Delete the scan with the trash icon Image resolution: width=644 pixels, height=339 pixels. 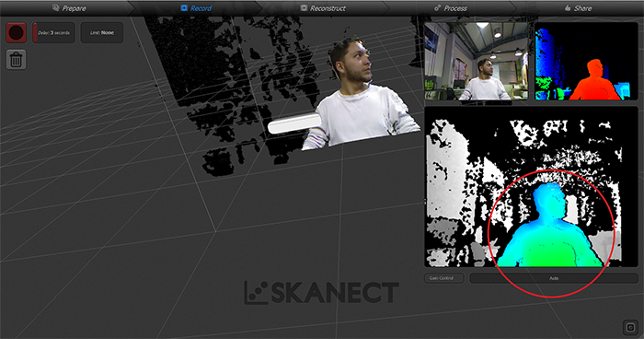[16, 60]
